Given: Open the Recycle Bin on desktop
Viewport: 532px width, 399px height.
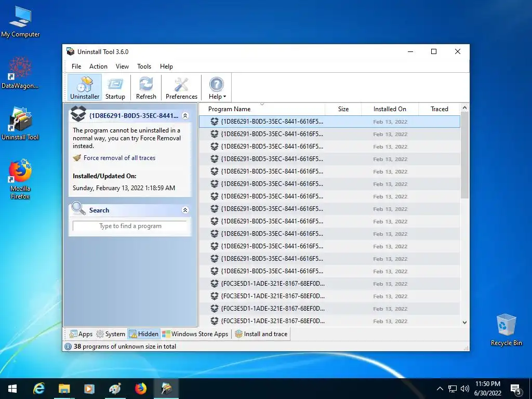Looking at the screenshot, I should [x=506, y=330].
